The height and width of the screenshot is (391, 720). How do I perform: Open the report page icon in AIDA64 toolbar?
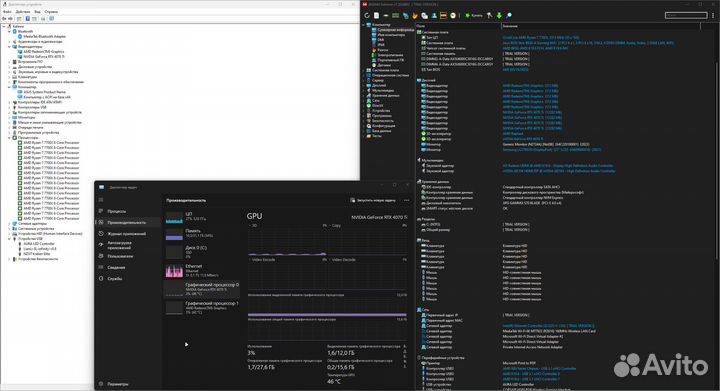click(376, 16)
